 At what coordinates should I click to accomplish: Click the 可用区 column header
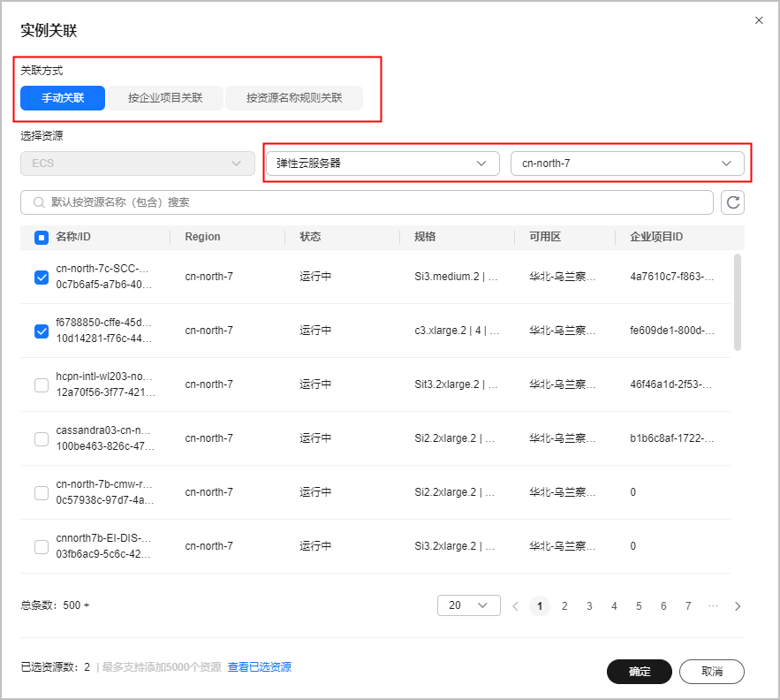[545, 237]
